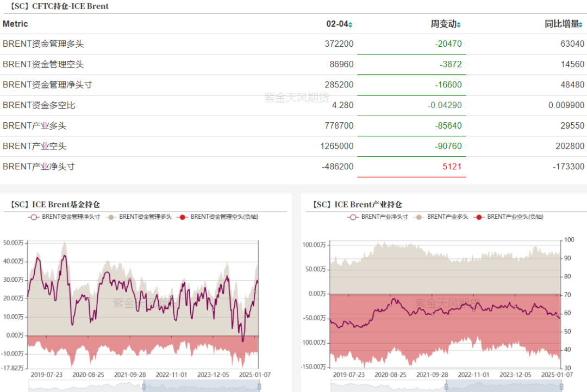Toggle BRENT资金管理净头寸 legend series
Viewport: 587px width, 392px height.
(64, 217)
